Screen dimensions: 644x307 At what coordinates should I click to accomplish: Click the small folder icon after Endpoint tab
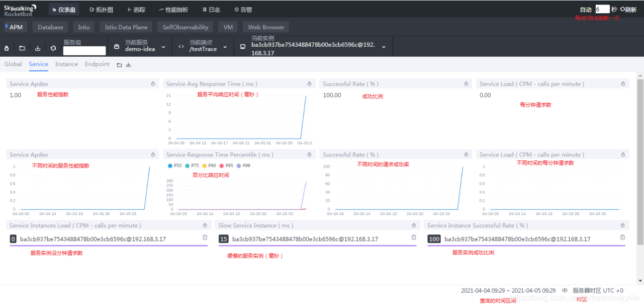119,65
